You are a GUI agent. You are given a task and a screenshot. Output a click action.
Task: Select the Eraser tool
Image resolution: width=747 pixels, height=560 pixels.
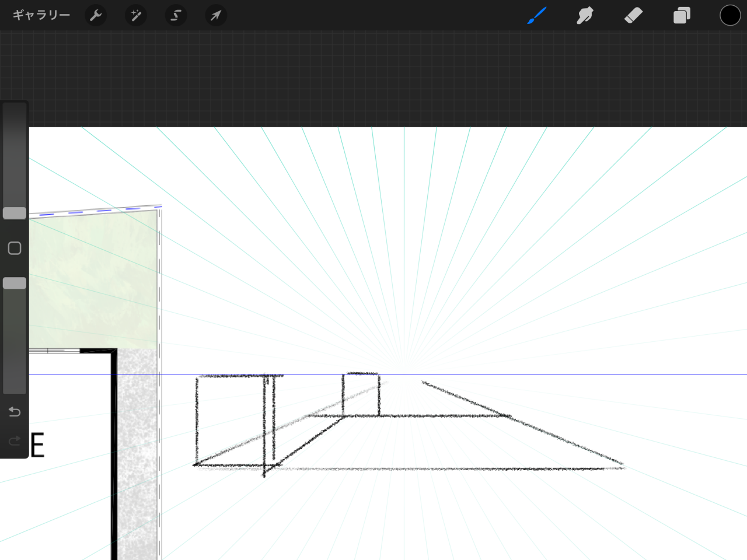[633, 16]
